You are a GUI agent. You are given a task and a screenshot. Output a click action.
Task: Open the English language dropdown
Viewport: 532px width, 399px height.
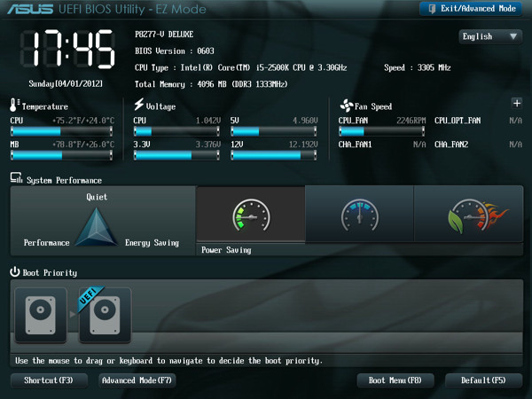(490, 36)
